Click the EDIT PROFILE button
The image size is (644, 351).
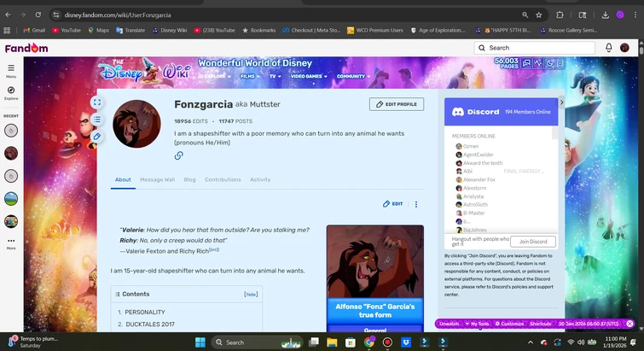(397, 104)
